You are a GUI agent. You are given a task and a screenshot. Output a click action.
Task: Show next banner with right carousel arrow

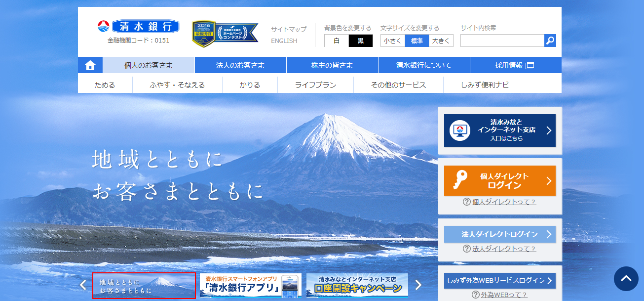tap(418, 285)
